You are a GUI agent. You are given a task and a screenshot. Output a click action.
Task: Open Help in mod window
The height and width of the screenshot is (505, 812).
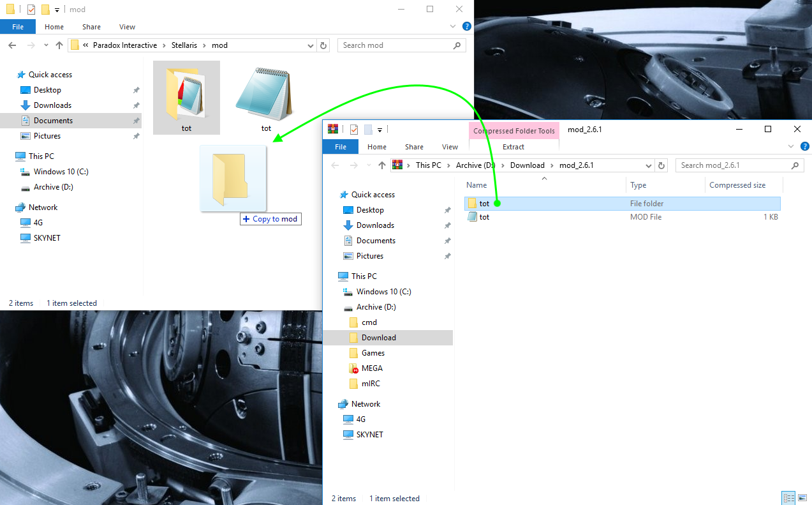(467, 27)
